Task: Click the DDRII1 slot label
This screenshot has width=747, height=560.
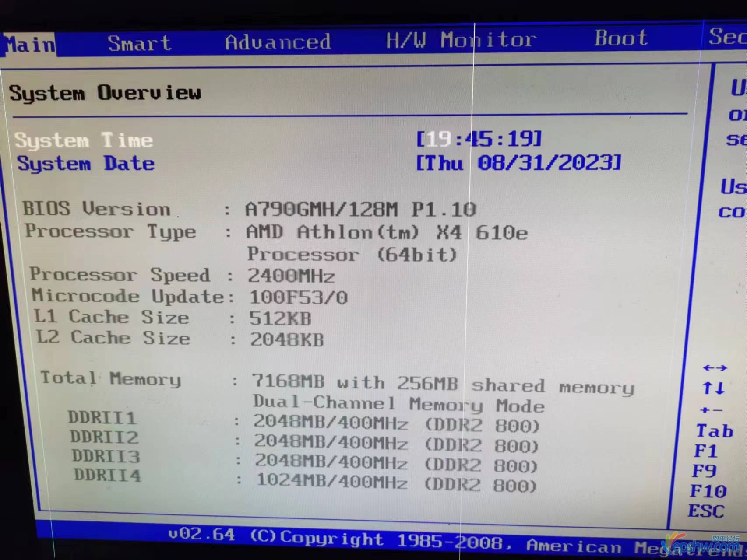Action: coord(102,418)
